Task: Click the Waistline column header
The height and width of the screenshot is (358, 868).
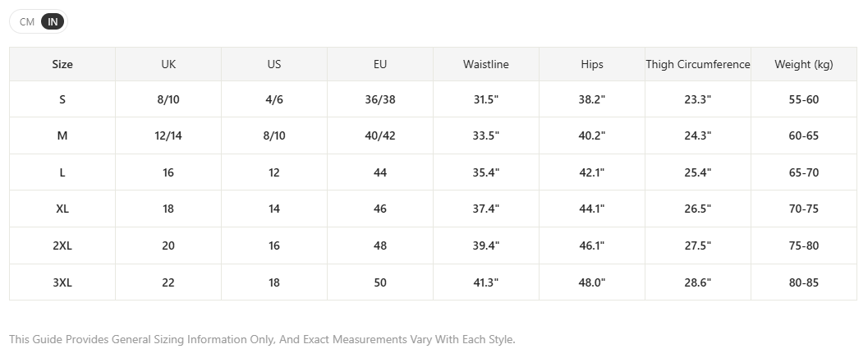Action: point(486,64)
